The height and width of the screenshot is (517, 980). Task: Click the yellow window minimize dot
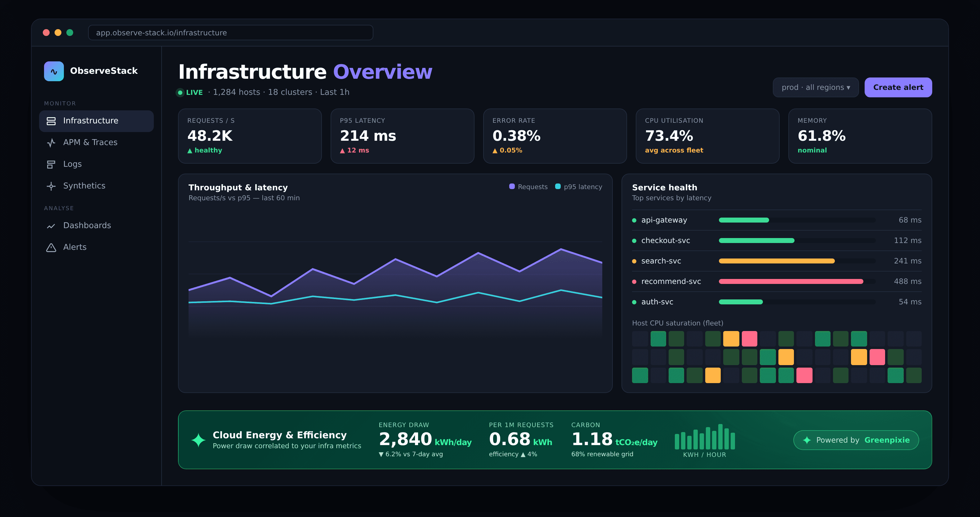coord(58,33)
